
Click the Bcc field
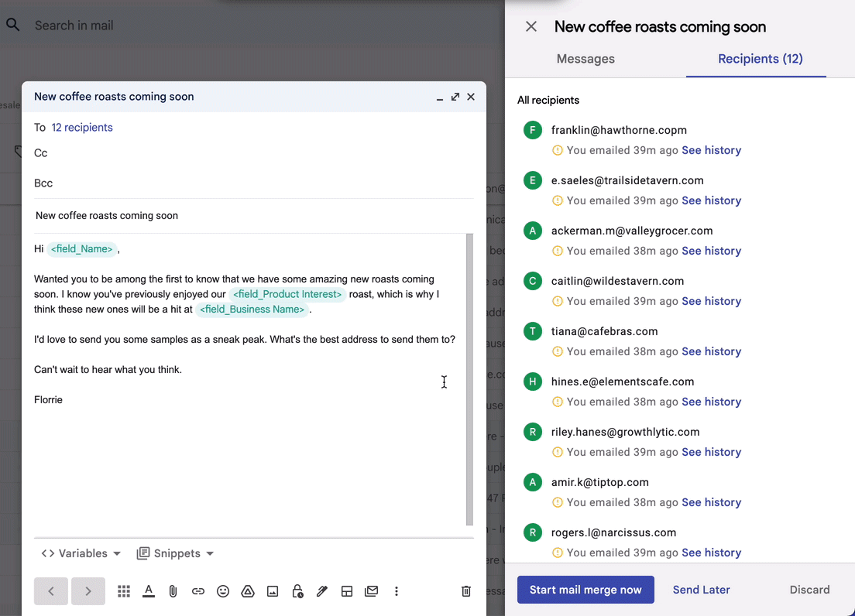(x=253, y=183)
